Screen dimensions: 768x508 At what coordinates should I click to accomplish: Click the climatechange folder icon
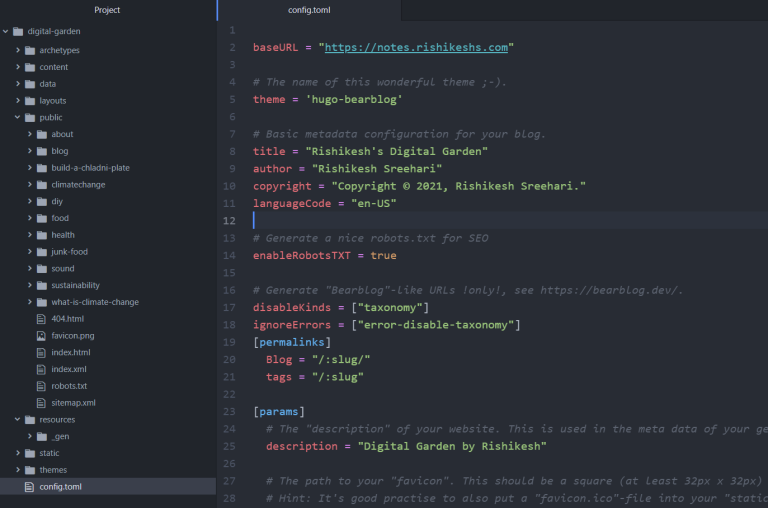point(42,185)
